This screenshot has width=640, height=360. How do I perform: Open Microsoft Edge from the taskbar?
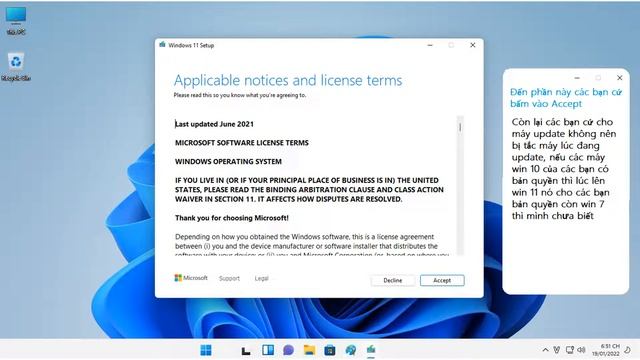[x=351, y=350]
